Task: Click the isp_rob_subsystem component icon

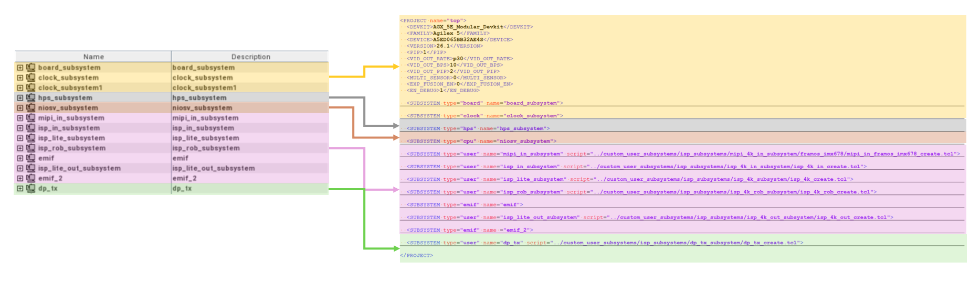Action: 30,148
